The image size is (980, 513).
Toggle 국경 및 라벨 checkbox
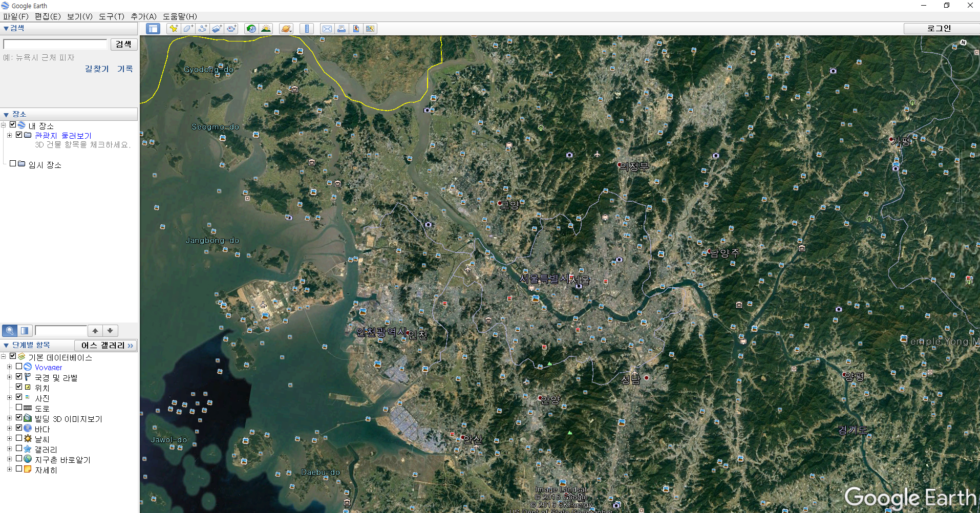coord(19,377)
